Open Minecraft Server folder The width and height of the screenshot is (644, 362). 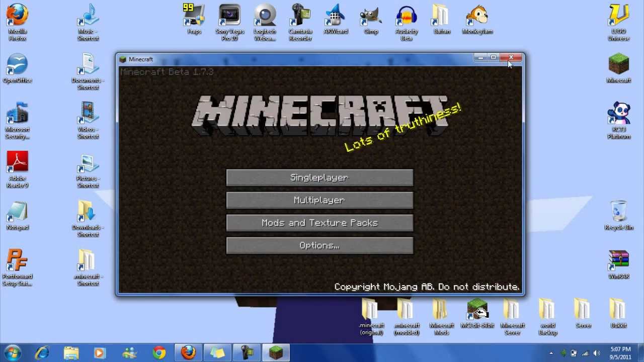(513, 317)
